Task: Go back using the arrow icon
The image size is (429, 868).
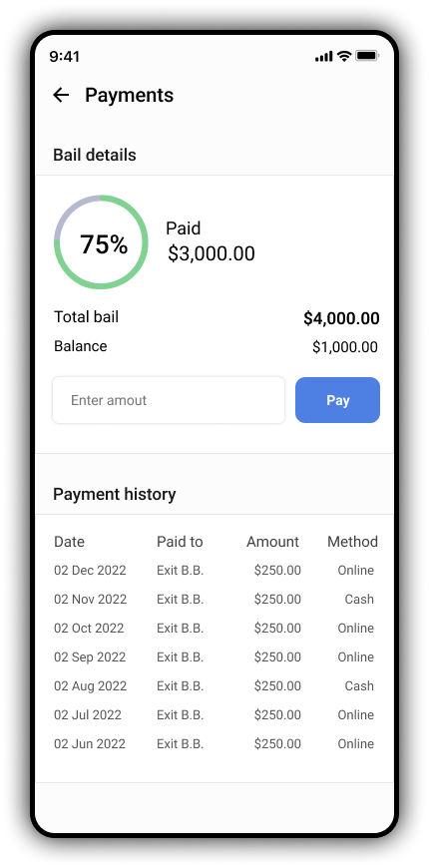Action: click(x=61, y=95)
